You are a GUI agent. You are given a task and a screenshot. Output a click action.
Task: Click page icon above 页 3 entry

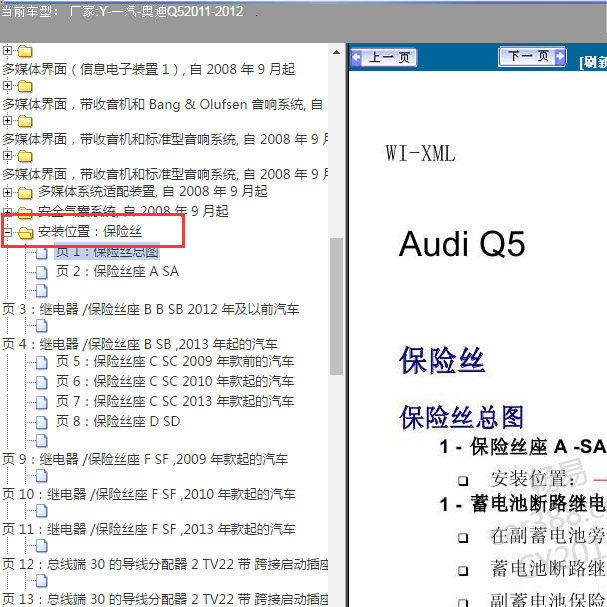(x=42, y=290)
